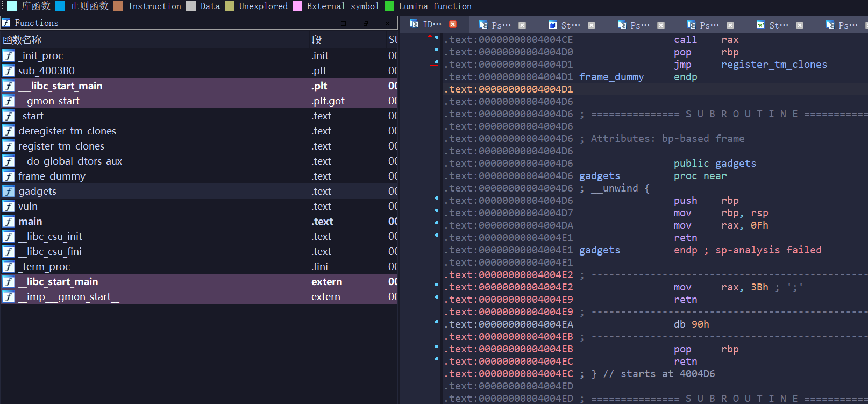Click the 正则函数 blue legend swatch
The height and width of the screenshot is (404, 868).
(61, 6)
